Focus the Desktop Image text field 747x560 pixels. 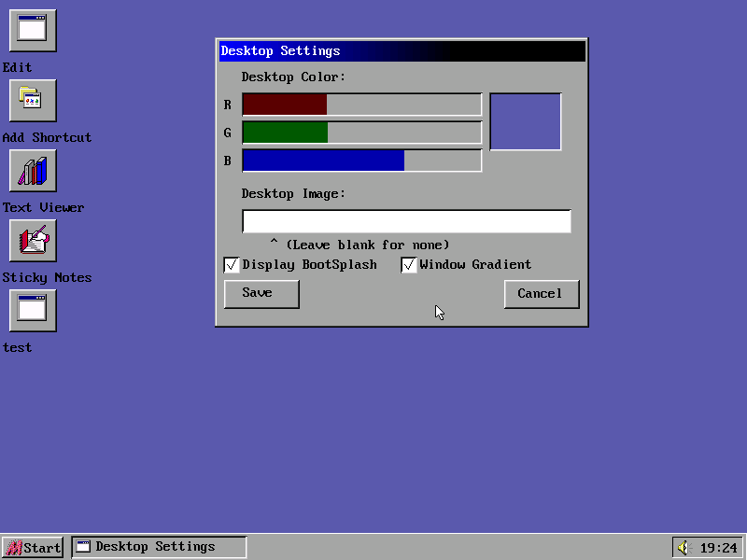[x=406, y=221]
